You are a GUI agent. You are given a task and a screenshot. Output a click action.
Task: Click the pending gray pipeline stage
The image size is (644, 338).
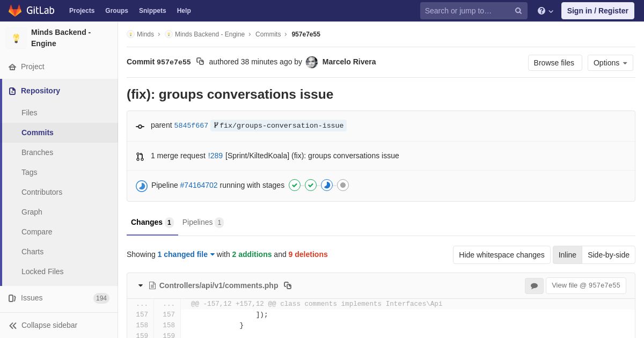click(343, 185)
